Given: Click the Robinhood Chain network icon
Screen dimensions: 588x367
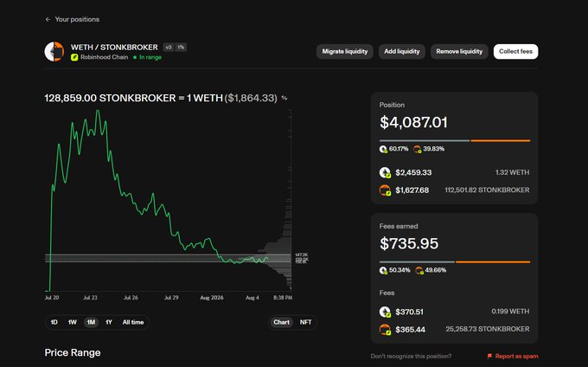Looking at the screenshot, I should 74,57.
